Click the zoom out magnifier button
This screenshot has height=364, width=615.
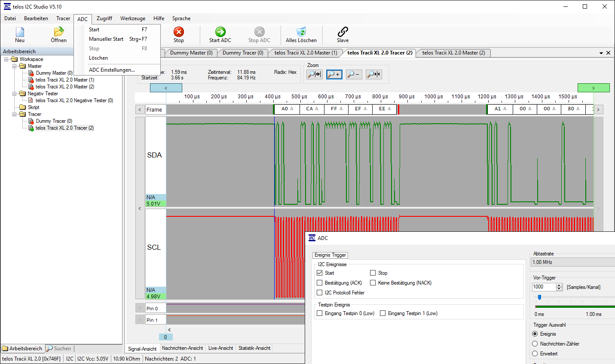pyautogui.click(x=353, y=74)
